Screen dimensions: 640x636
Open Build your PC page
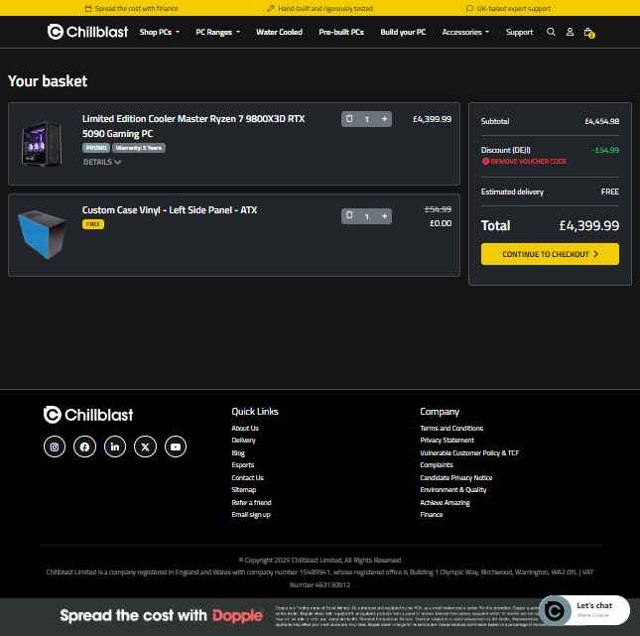coord(403,32)
